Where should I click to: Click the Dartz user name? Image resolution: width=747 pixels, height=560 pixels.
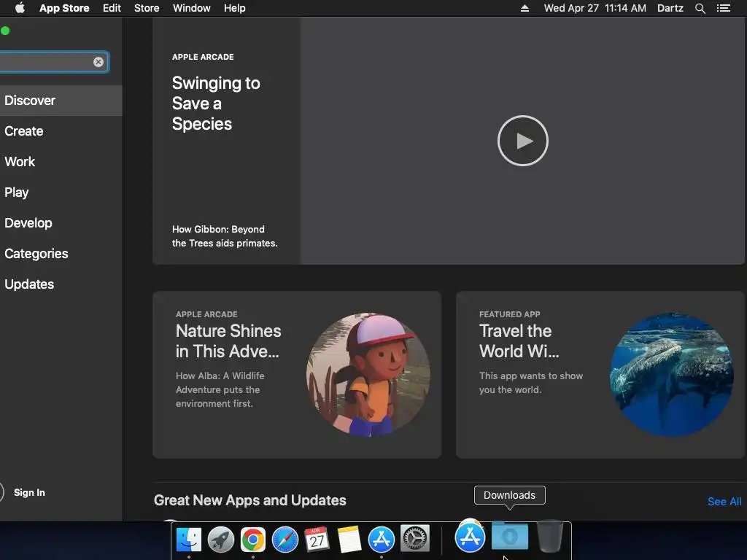tap(670, 8)
